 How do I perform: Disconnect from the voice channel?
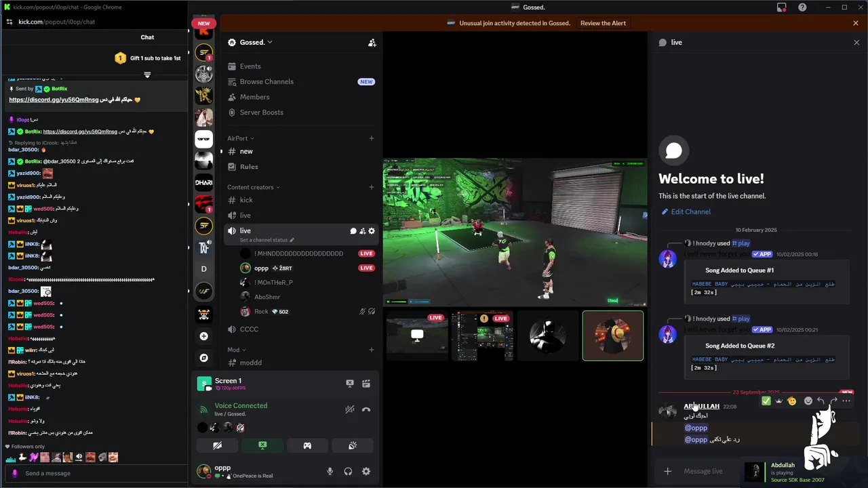tap(366, 409)
